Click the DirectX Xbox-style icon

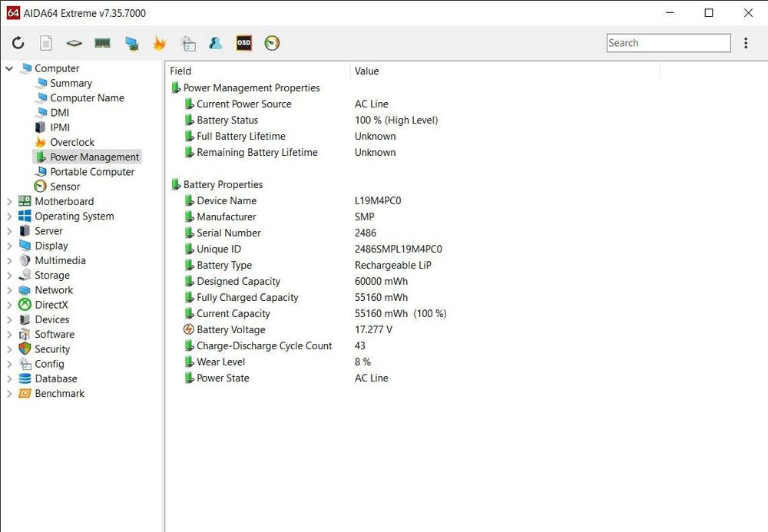25,305
